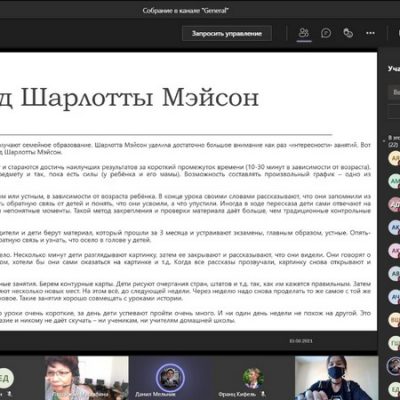Open the meeting chat icon
Image resolution: width=400 pixels, height=400 pixels.
click(x=326, y=33)
